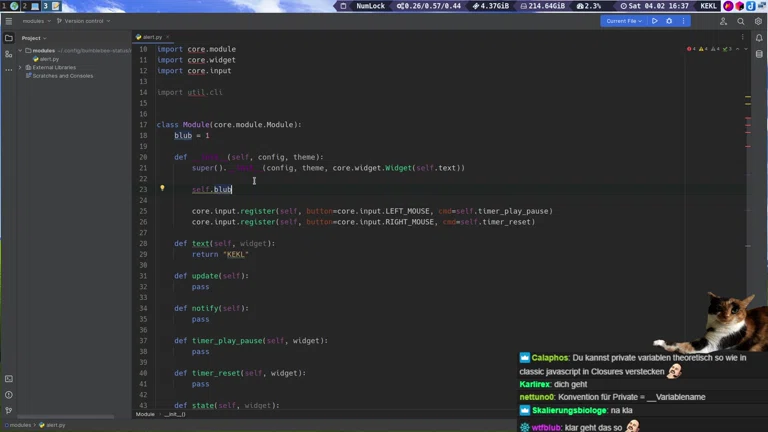This screenshot has height=432, width=768.
Task: Open the main hamburger menu
Action: click(x=9, y=21)
